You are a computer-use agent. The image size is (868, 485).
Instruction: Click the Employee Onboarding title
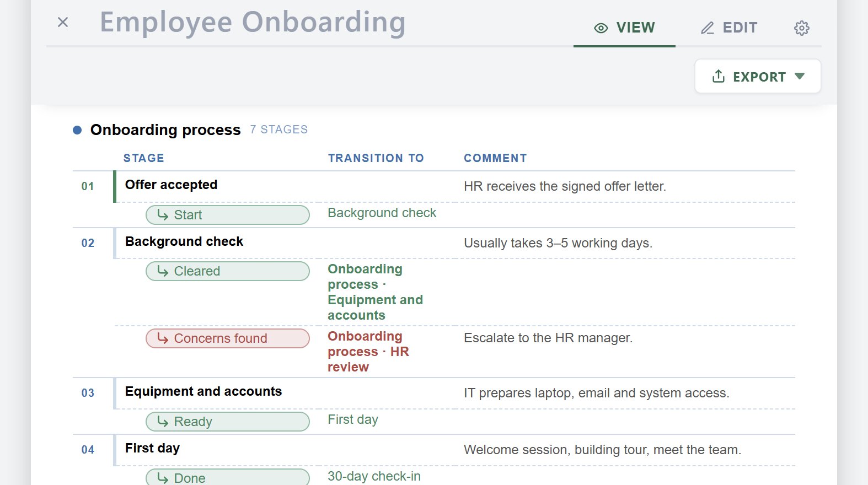coord(253,23)
